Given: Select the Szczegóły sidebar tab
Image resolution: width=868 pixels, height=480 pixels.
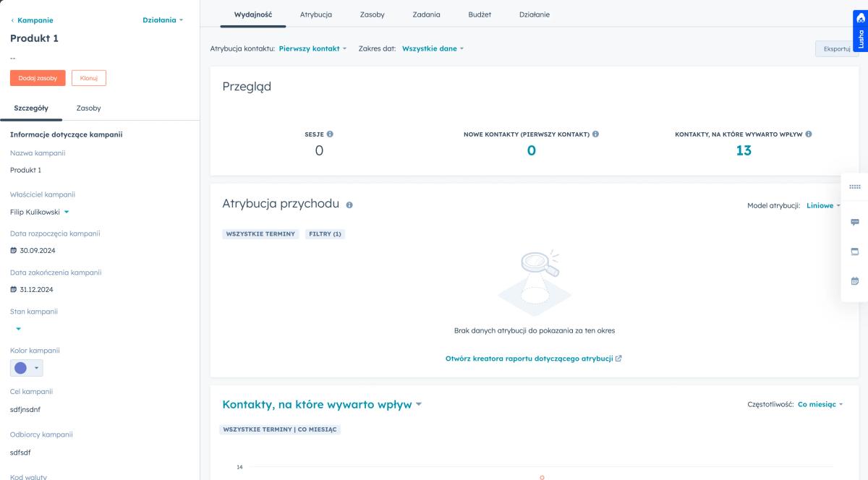Looking at the screenshot, I should [x=31, y=108].
